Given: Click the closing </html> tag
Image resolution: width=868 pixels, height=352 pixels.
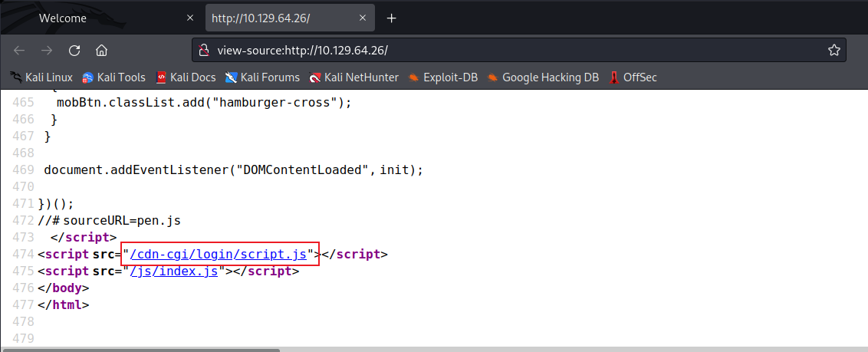Looking at the screenshot, I should (x=63, y=305).
